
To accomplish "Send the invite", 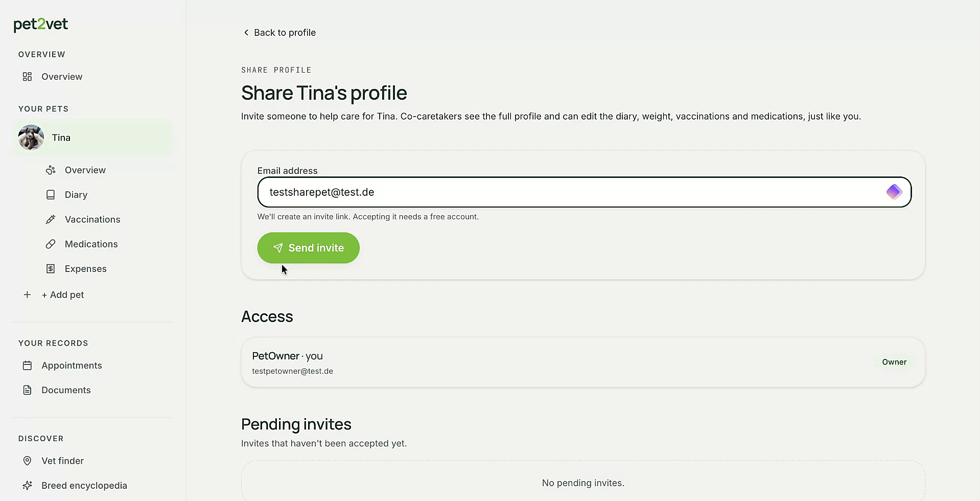I will pos(308,248).
